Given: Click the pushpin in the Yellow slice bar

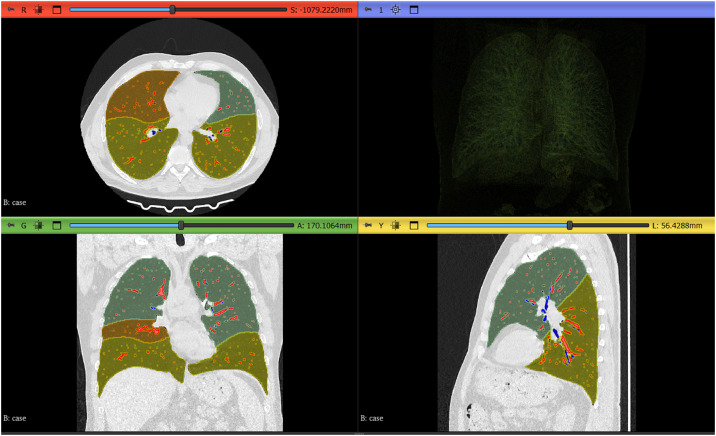Looking at the screenshot, I should point(368,225).
